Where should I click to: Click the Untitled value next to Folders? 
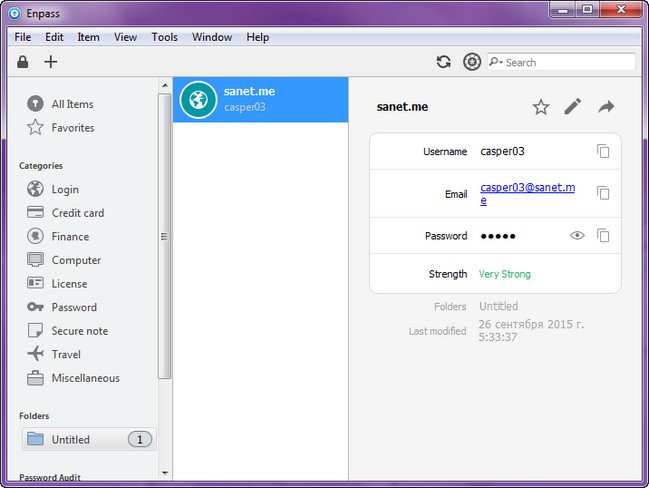pos(498,306)
